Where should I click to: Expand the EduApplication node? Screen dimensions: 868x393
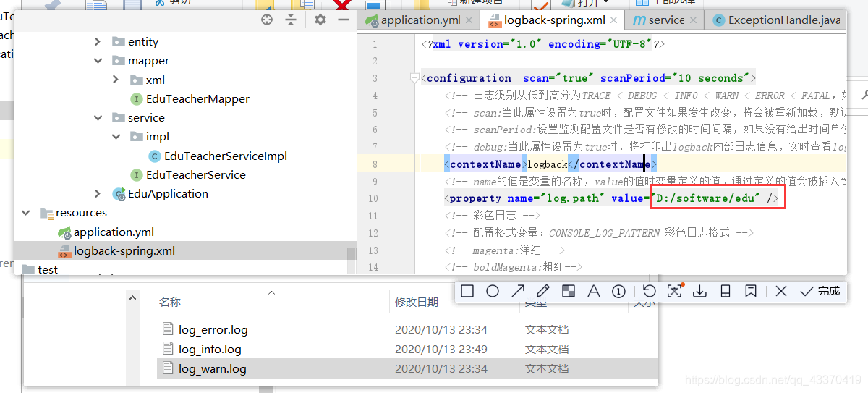[x=98, y=193]
